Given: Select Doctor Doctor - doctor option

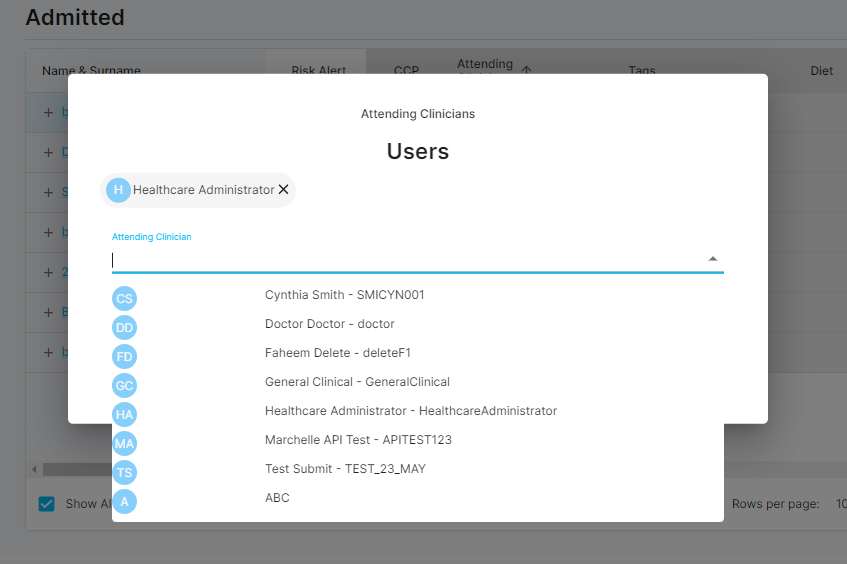Looking at the screenshot, I should click(x=329, y=324).
